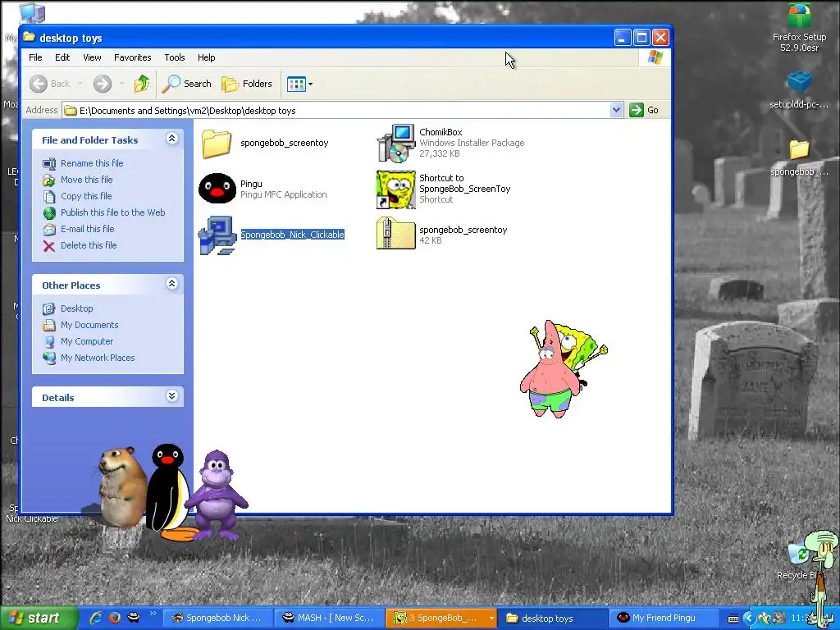Open the Favorites menu

[x=132, y=57]
